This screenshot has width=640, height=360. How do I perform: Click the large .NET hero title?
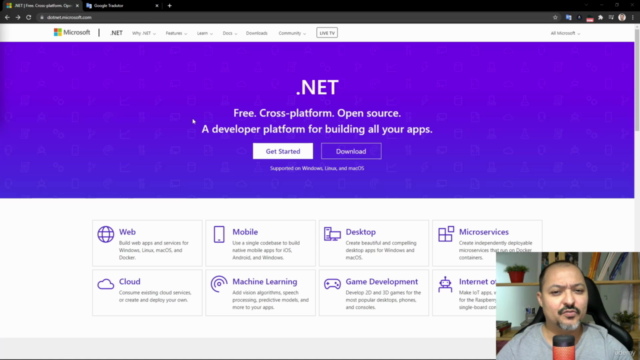click(x=317, y=87)
